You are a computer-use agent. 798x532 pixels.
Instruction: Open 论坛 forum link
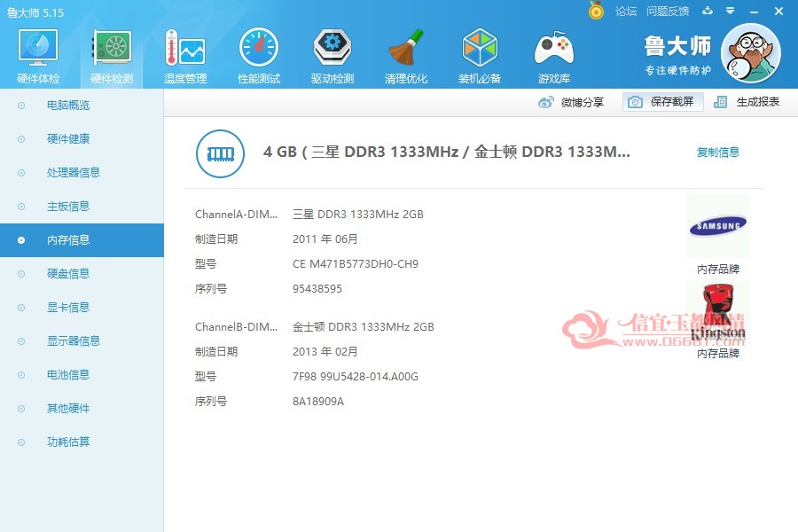626,12
